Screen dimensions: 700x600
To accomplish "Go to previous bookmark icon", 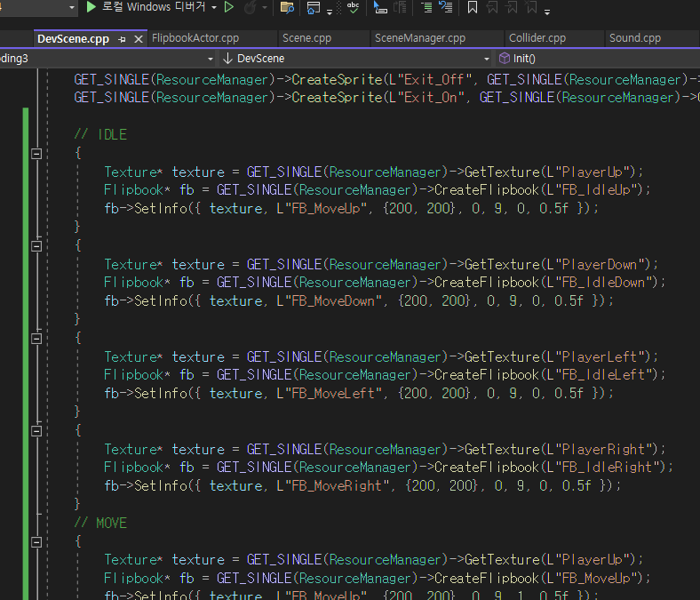I will coord(492,7).
